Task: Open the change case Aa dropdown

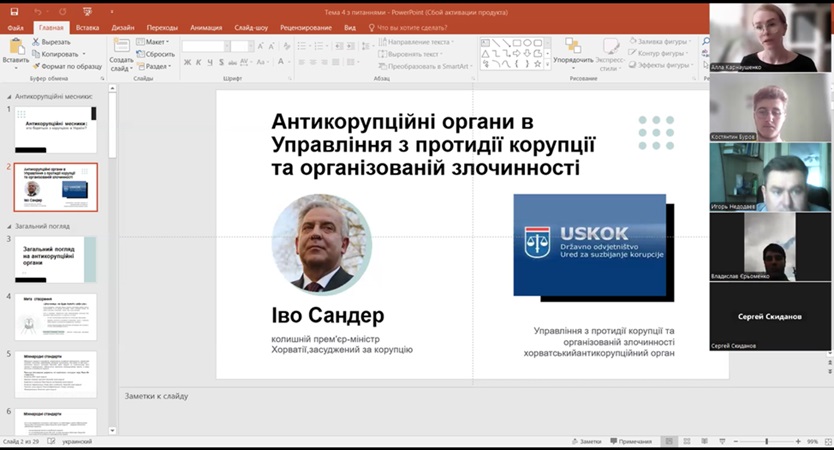Action: tap(261, 62)
